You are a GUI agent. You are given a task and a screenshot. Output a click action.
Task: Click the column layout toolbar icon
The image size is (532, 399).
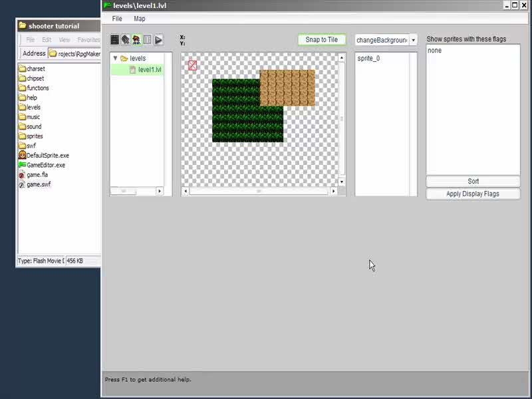[147, 40]
